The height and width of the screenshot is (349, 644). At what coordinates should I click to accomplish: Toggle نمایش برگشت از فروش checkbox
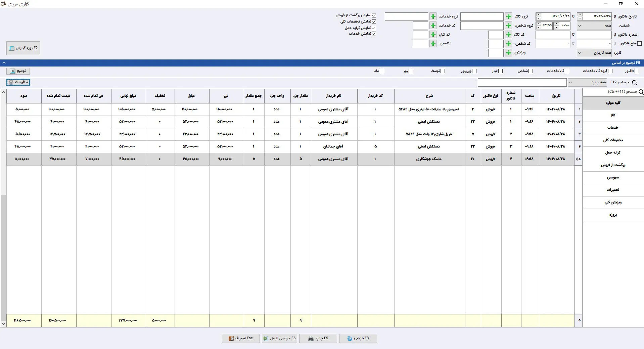coord(374,15)
